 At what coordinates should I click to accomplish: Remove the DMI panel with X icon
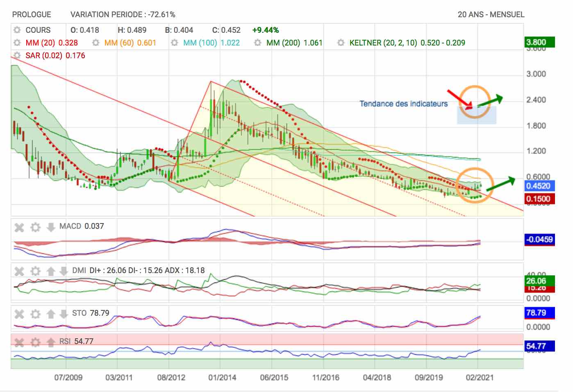[19, 271]
